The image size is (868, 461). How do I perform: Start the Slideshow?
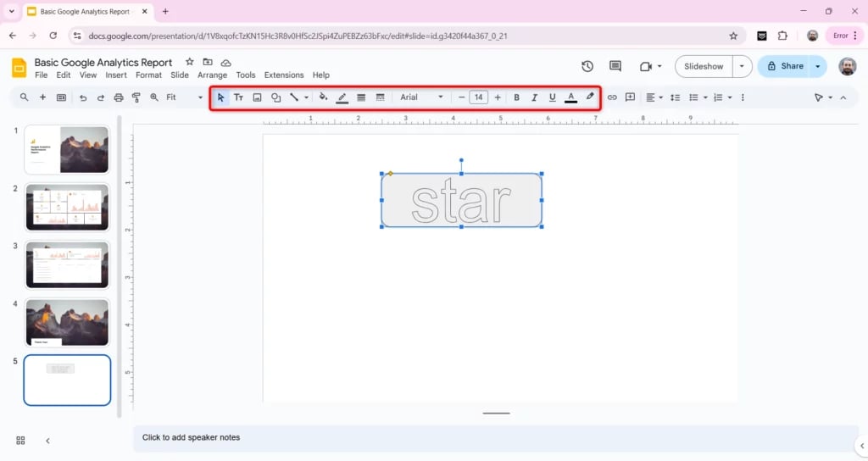click(x=704, y=66)
